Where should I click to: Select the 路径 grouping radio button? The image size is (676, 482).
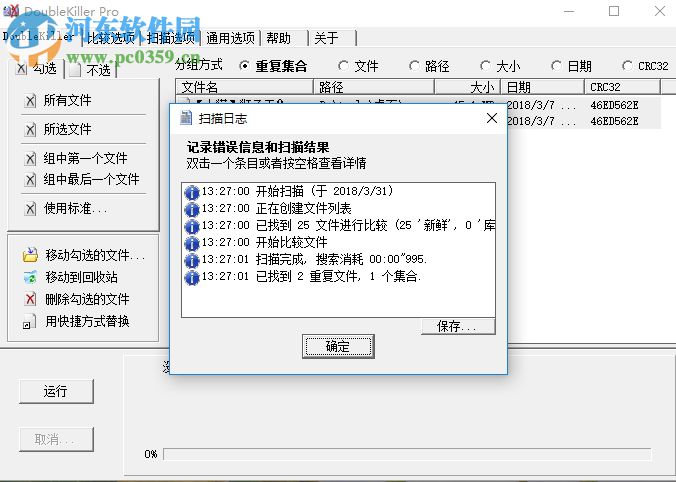pyautogui.click(x=414, y=66)
